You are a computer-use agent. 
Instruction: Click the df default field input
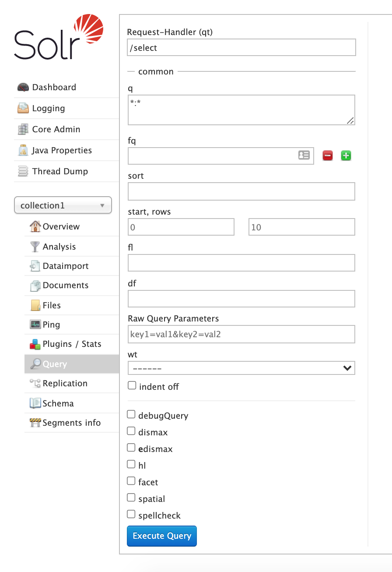241,299
